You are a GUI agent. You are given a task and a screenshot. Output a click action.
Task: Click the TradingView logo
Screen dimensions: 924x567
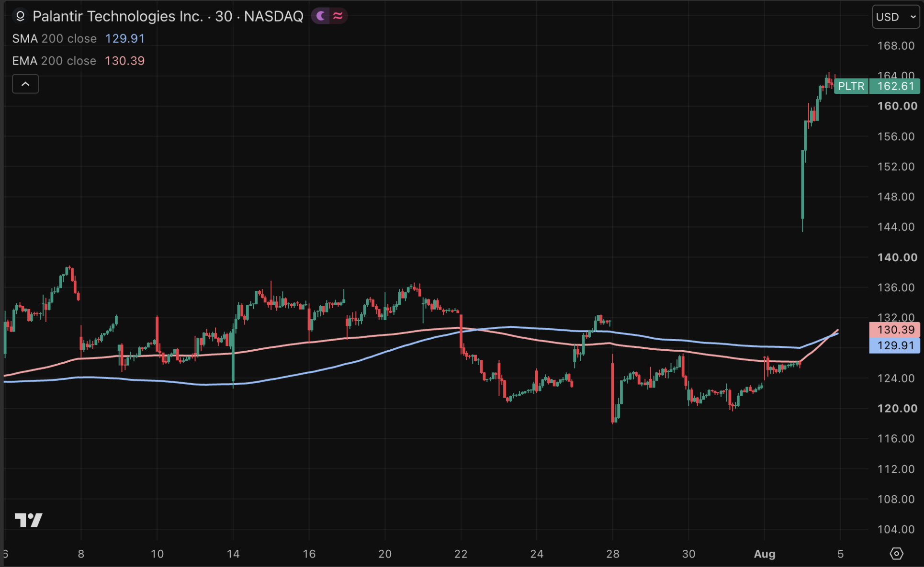coord(29,520)
